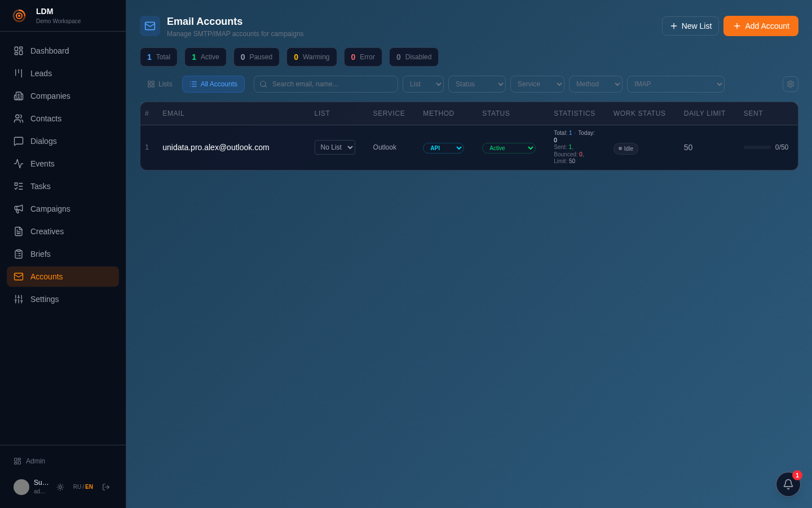Click the METHOD column header
The width and height of the screenshot is (812, 508).
tap(439, 113)
